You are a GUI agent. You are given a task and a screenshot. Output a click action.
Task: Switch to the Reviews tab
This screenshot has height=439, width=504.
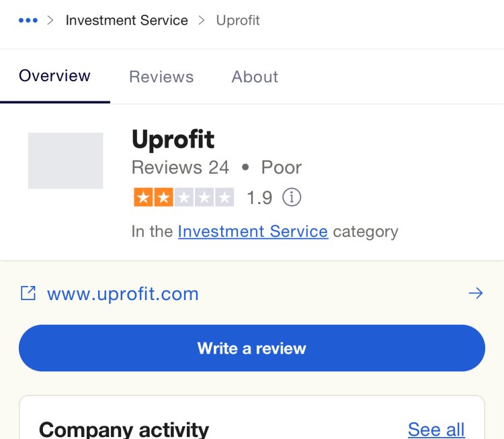tap(161, 77)
